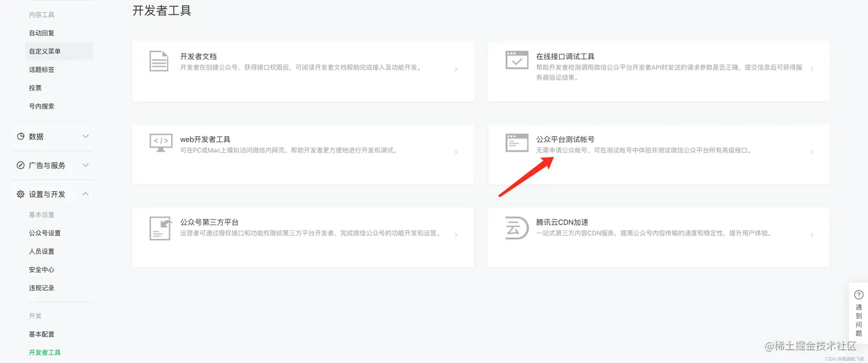Expand the 数据 sidebar section chevron
The width and height of the screenshot is (868, 363).
point(86,137)
